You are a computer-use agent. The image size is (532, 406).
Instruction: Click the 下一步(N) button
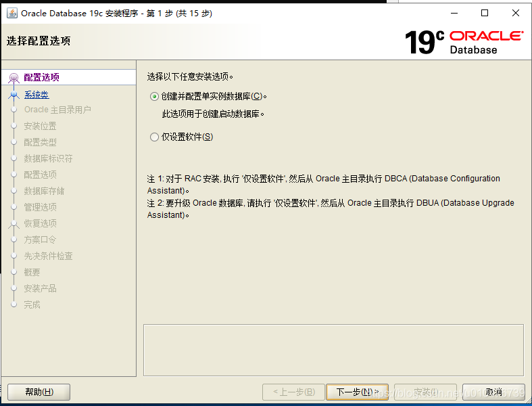tap(357, 392)
